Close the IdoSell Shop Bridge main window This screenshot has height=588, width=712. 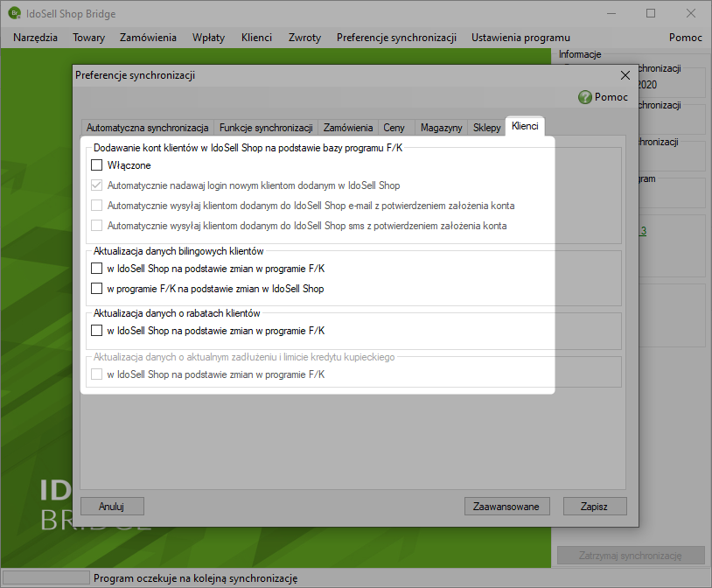click(x=691, y=13)
